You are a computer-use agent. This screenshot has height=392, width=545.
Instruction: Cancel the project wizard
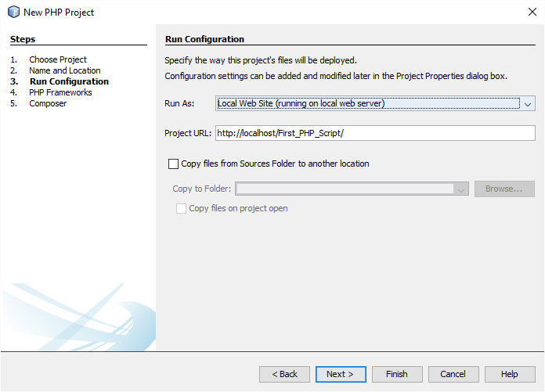point(453,374)
